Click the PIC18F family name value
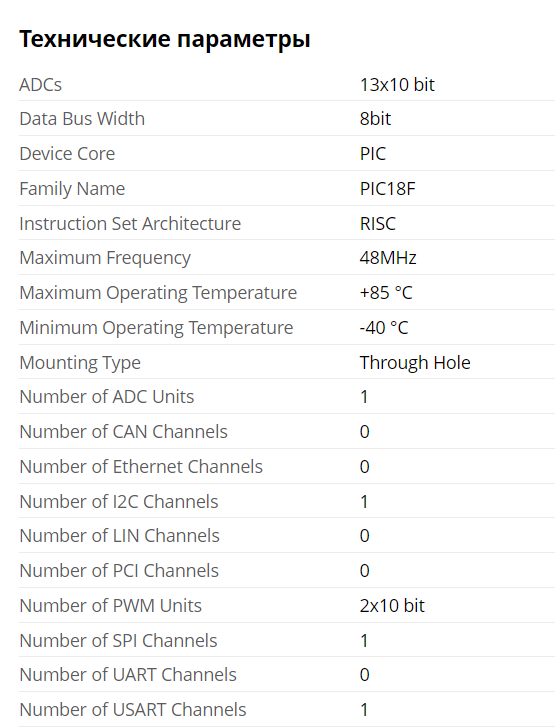Image resolution: width=555 pixels, height=728 pixels. click(x=387, y=188)
